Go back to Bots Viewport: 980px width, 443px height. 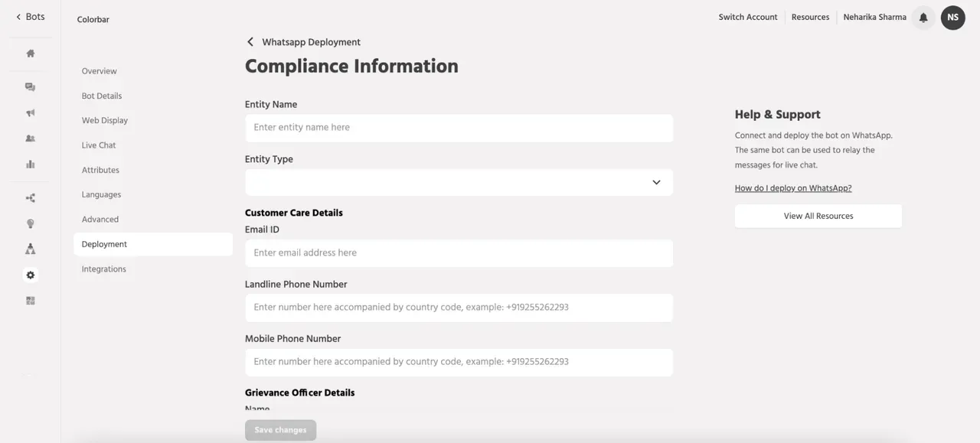click(31, 17)
